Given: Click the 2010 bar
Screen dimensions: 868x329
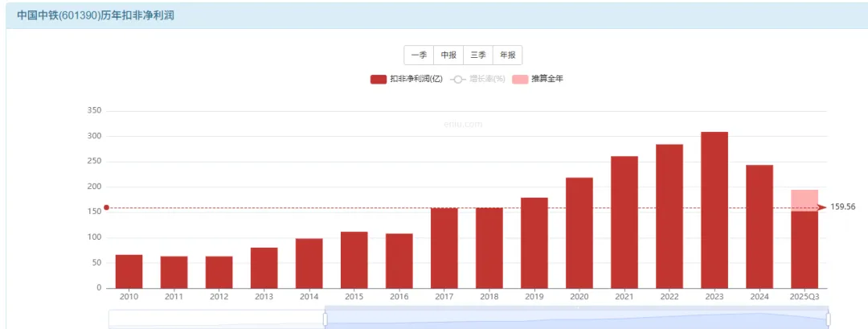Looking at the screenshot, I should pyautogui.click(x=129, y=271).
